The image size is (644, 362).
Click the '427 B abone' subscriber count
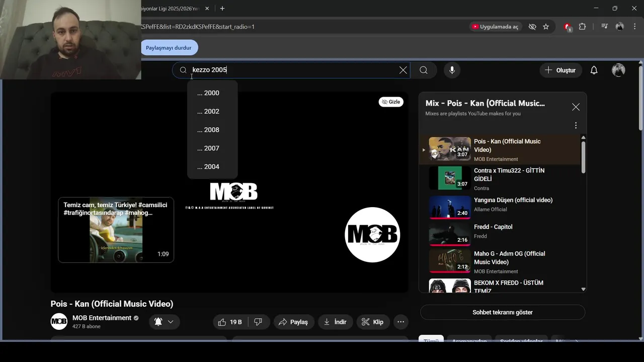click(87, 326)
